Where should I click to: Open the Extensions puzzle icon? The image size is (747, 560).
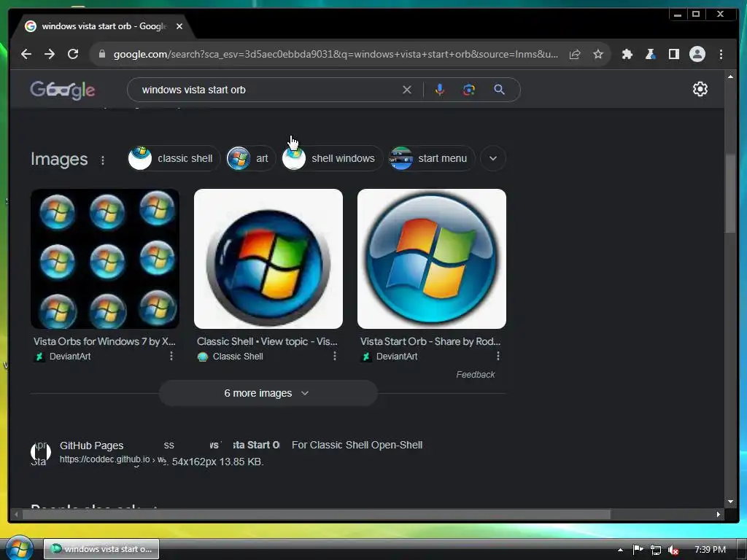click(x=627, y=54)
